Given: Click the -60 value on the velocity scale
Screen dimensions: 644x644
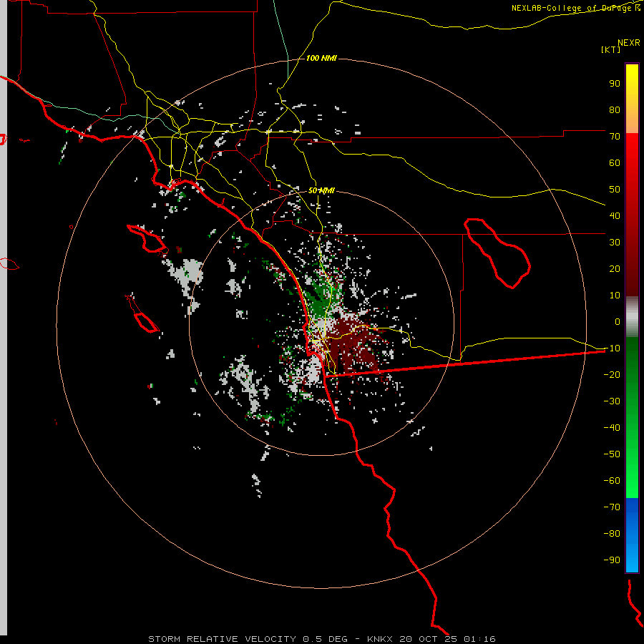Looking at the screenshot, I should [612, 481].
